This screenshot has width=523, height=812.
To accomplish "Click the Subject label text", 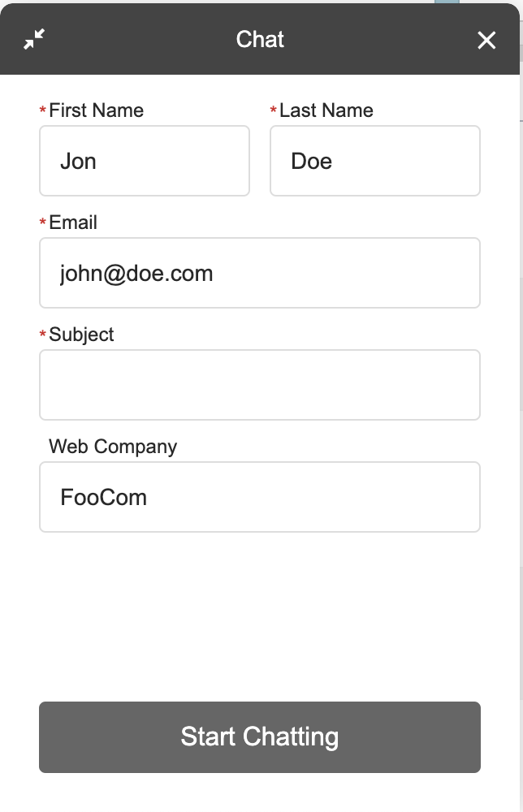I will [81, 335].
